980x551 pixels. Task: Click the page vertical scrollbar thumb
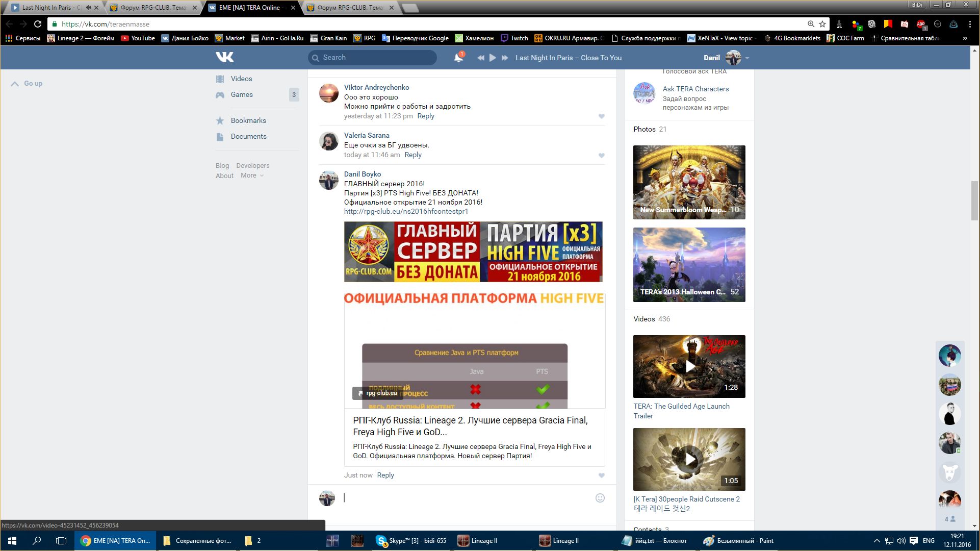pyautogui.click(x=975, y=200)
